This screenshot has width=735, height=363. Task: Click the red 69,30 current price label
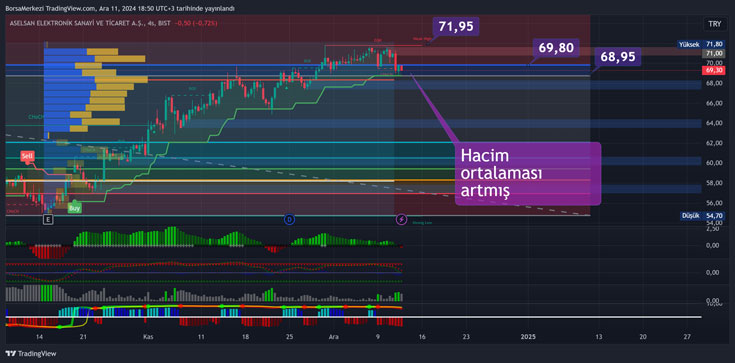pos(712,70)
